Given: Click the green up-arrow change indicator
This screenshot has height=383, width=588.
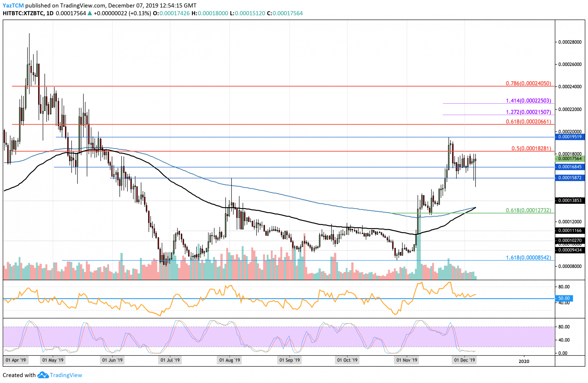Looking at the screenshot, I should pyautogui.click(x=90, y=13).
